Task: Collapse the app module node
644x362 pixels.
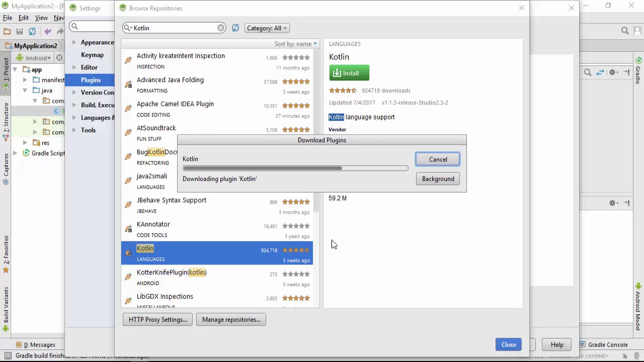Action: click(x=15, y=69)
